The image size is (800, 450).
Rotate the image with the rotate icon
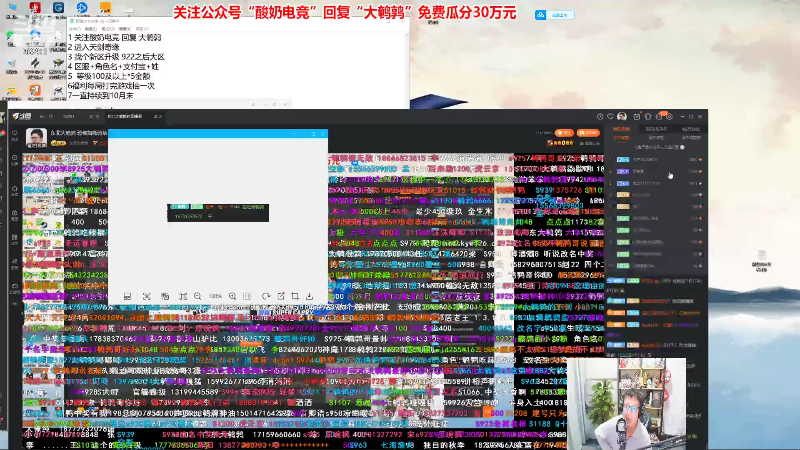coord(266,296)
